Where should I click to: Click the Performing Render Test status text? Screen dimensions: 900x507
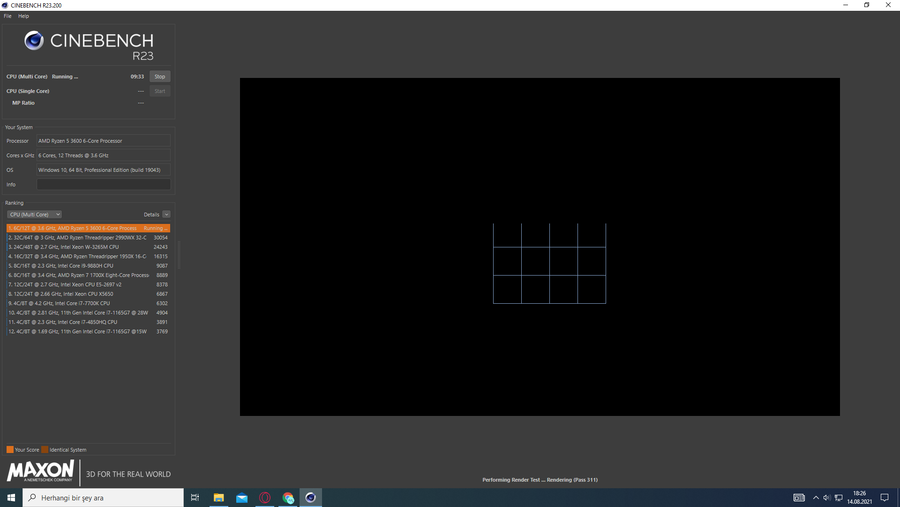540,479
